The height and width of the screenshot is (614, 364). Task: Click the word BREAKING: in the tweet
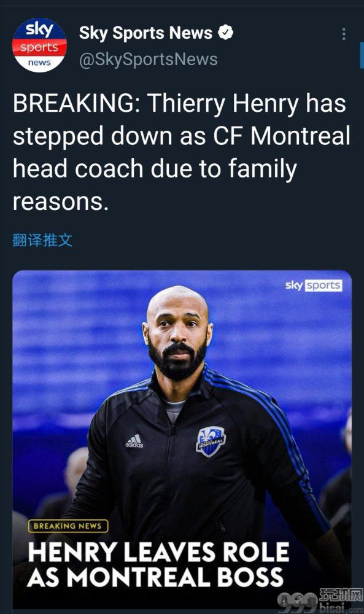coord(76,103)
